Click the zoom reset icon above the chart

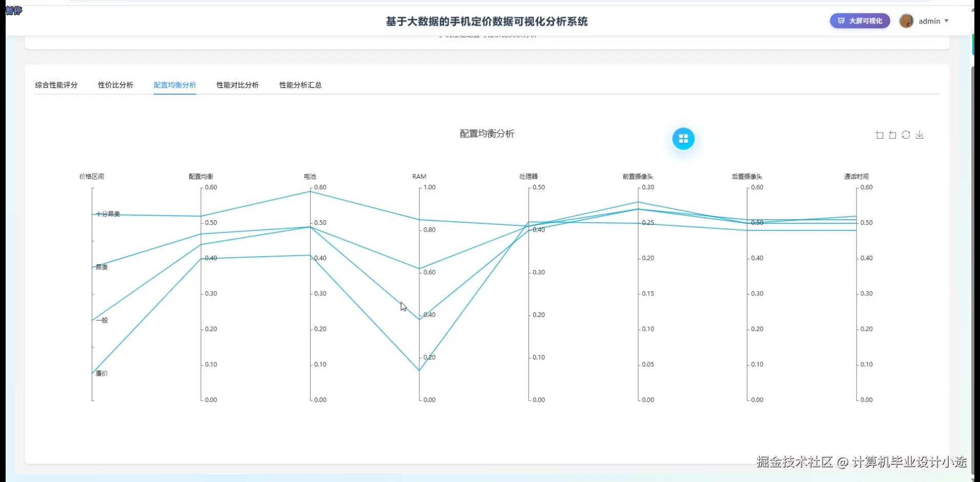(892, 135)
